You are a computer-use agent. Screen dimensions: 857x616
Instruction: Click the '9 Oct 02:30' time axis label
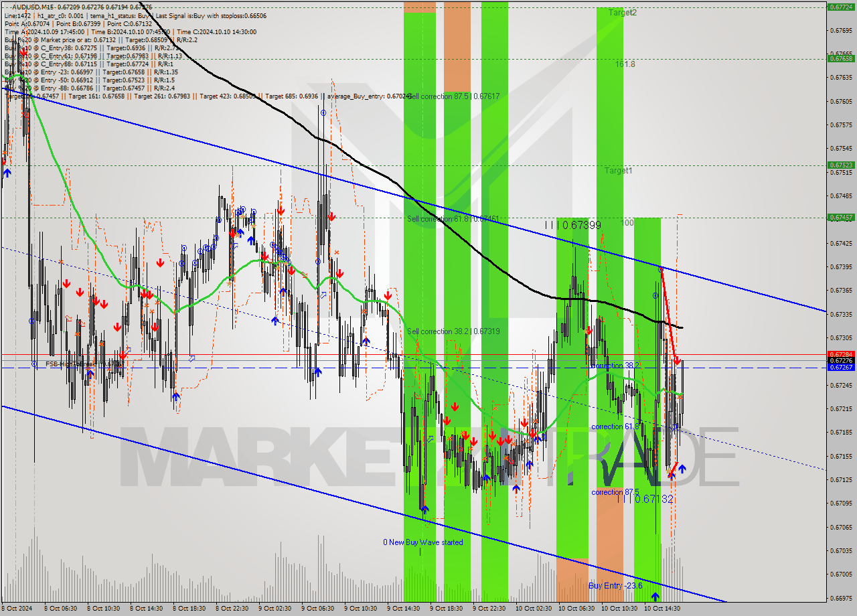tap(275, 609)
